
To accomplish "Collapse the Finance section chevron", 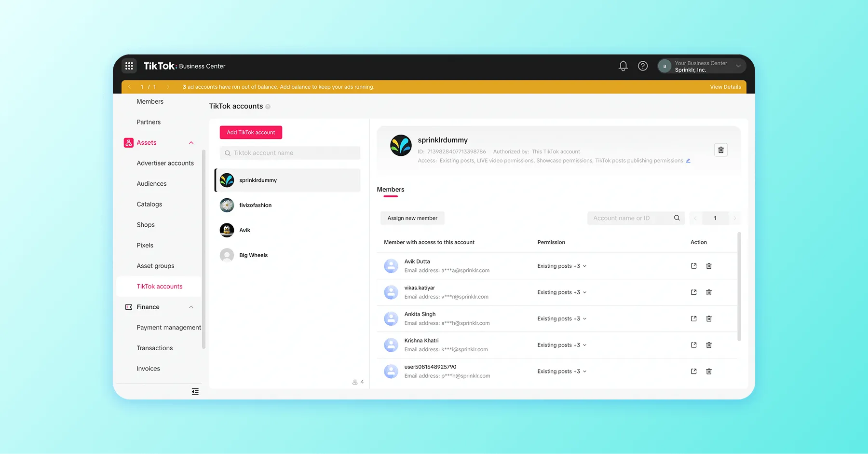I will coord(191,307).
